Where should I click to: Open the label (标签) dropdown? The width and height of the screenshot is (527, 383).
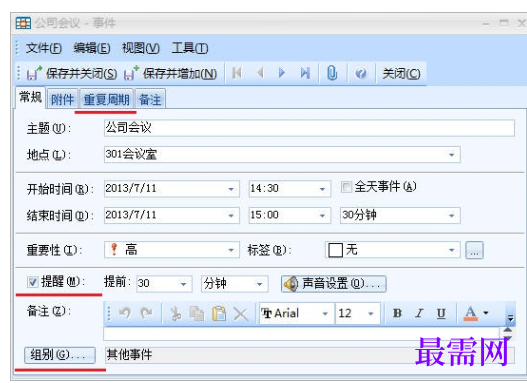pos(451,250)
